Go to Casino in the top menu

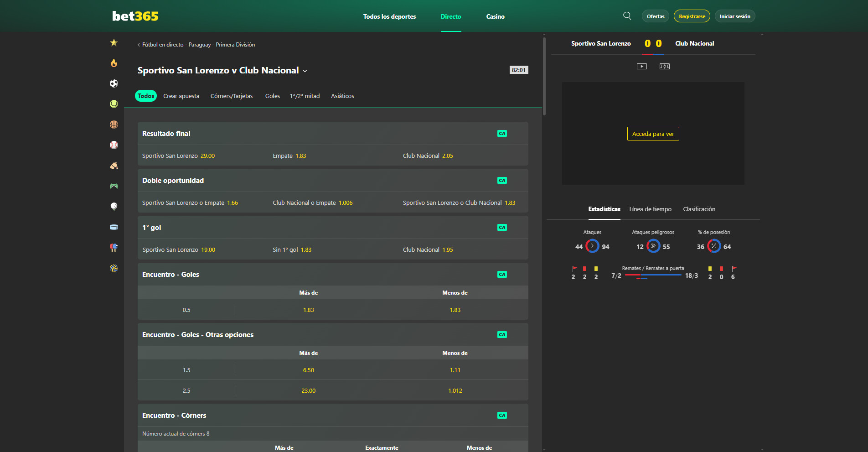[x=495, y=16]
